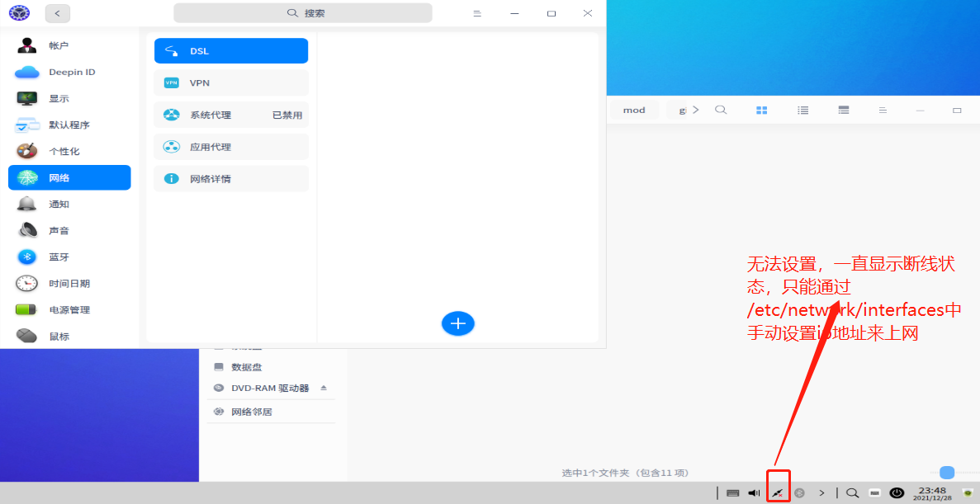Switch to the mod tab in file manager

pos(634,110)
